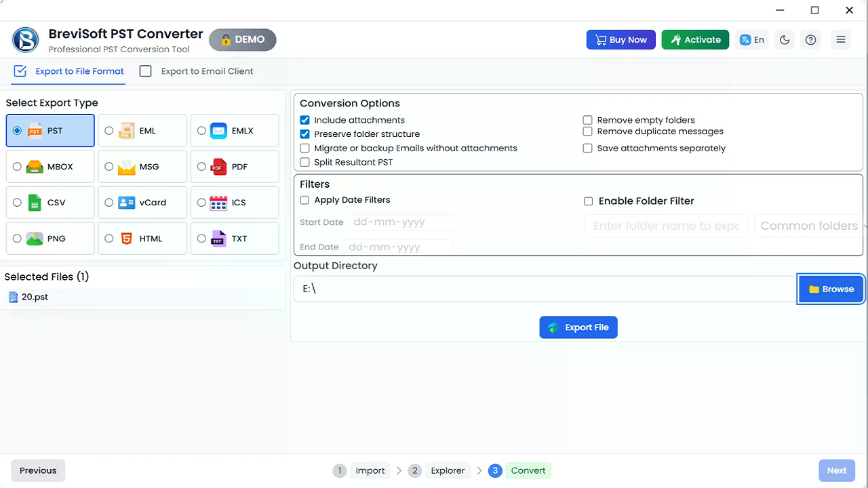Select the CSV radio button
Screen dimensions: 868x488
pyautogui.click(x=17, y=203)
